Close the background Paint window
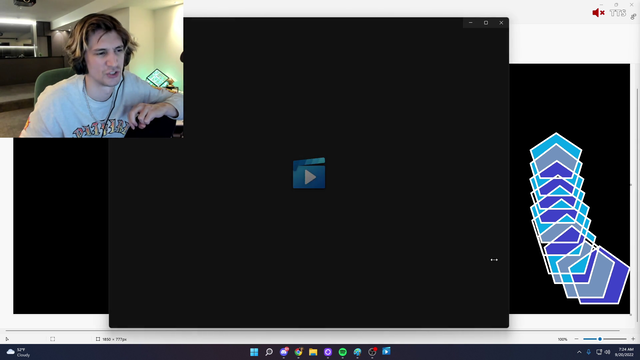 point(631,4)
